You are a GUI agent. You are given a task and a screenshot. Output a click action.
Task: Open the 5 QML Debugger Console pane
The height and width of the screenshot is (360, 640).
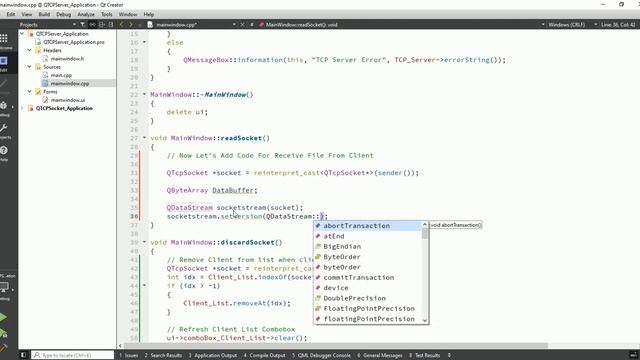point(321,355)
